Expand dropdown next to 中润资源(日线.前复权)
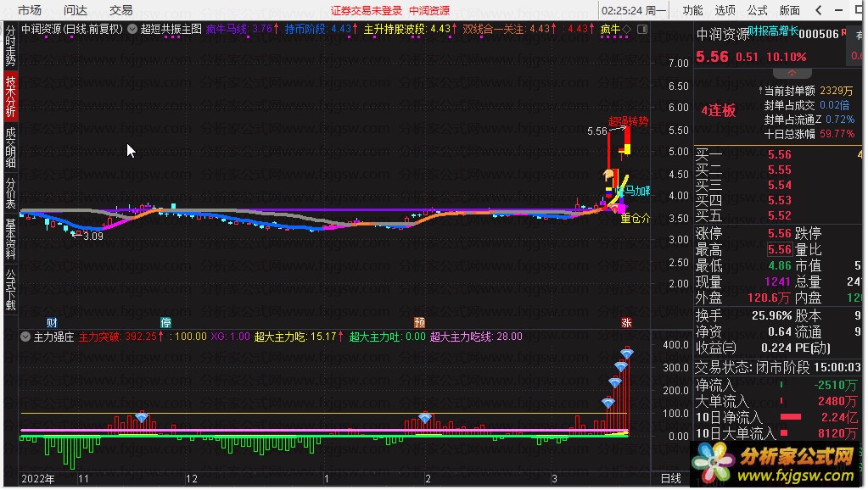This screenshot has width=868, height=490. [x=132, y=30]
